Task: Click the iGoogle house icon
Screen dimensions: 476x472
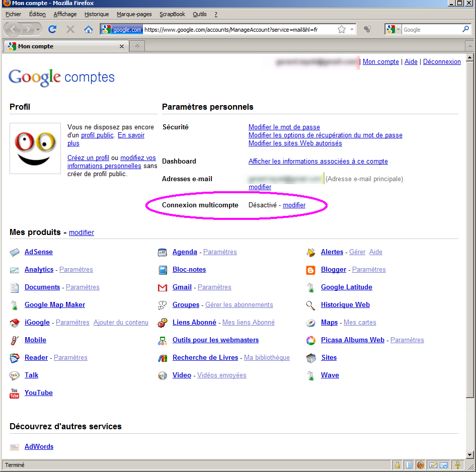Action: (x=15, y=323)
